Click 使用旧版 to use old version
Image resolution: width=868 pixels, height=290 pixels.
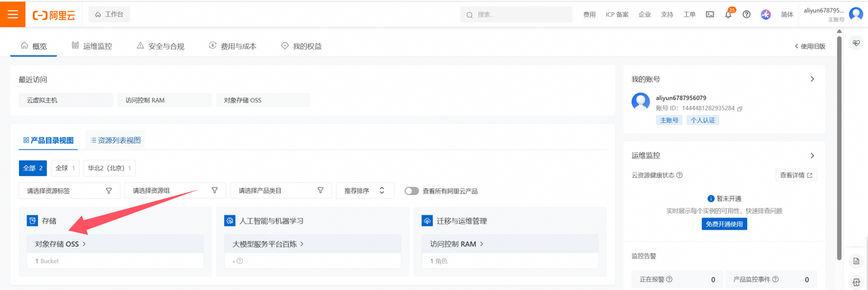[810, 46]
